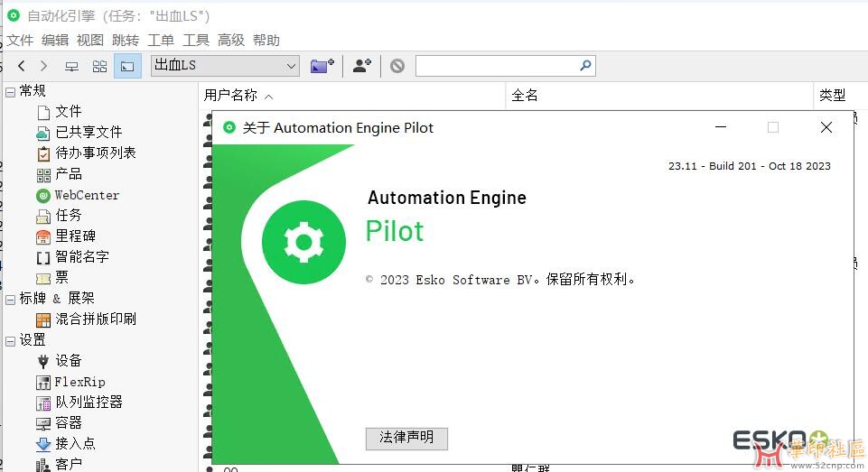Click the 全名 column header

pos(659,95)
